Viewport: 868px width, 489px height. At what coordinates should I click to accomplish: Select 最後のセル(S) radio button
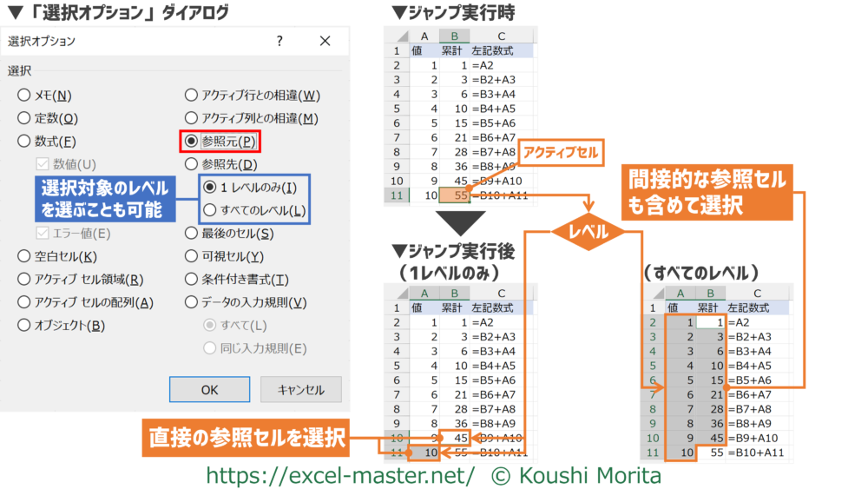[x=191, y=234]
